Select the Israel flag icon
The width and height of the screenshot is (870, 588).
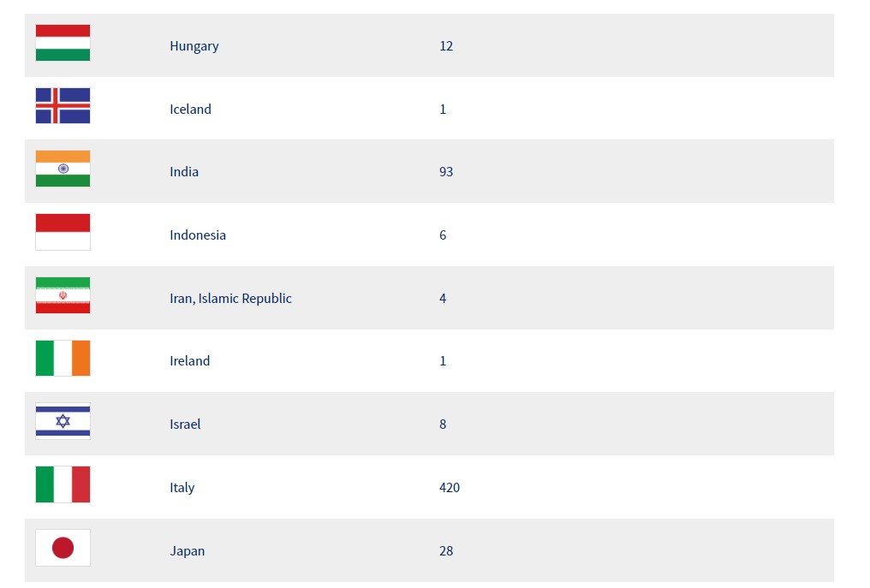click(63, 421)
